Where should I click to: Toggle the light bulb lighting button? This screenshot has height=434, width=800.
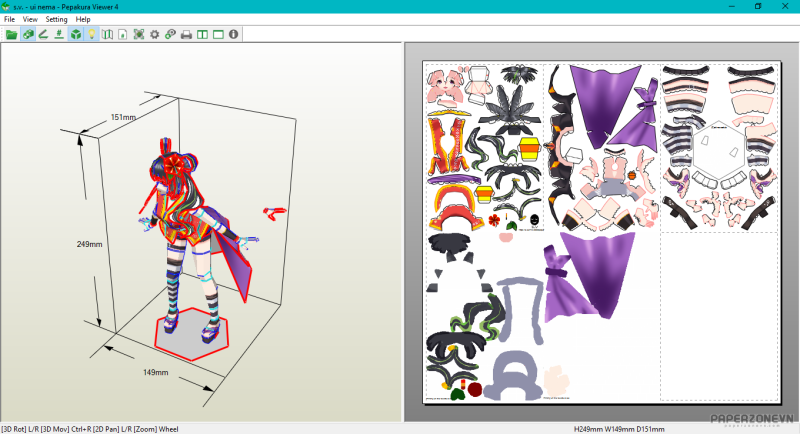91,34
